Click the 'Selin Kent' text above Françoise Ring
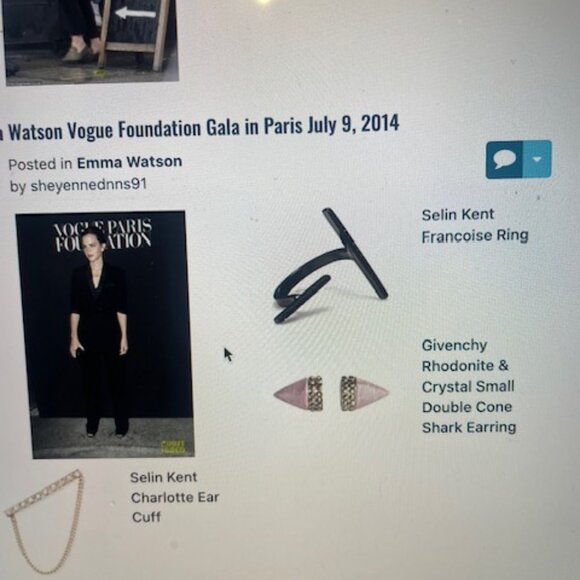 click(458, 215)
